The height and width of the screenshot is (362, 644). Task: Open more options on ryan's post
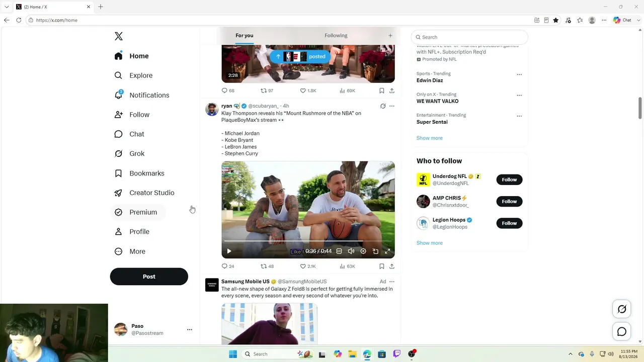392,106
